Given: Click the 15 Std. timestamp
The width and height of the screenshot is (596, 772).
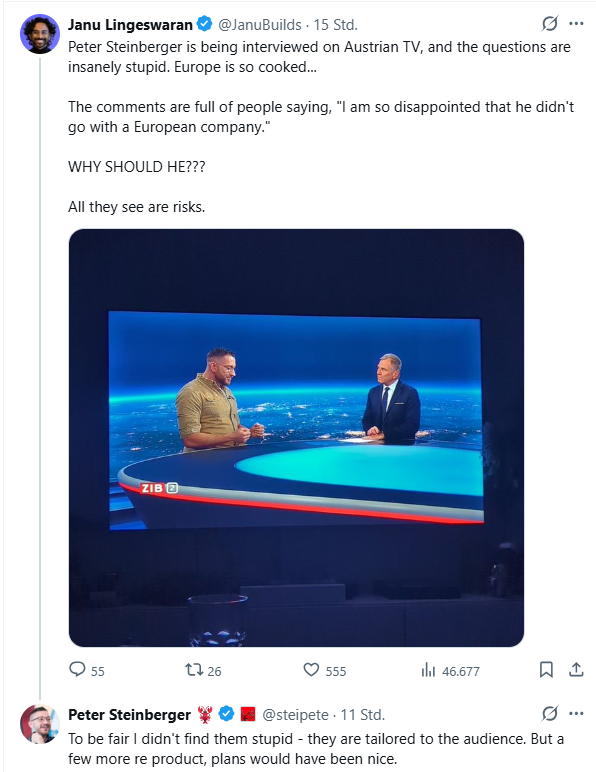Looking at the screenshot, I should point(336,25).
